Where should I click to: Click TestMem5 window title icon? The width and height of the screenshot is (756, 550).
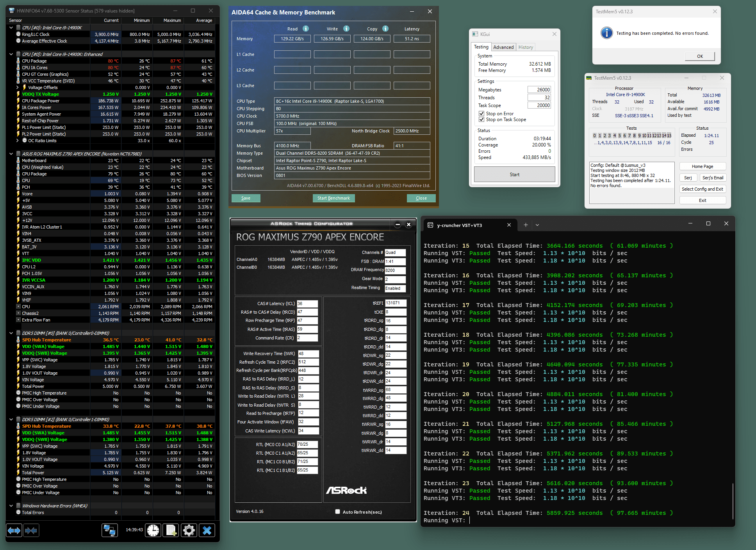tap(589, 78)
